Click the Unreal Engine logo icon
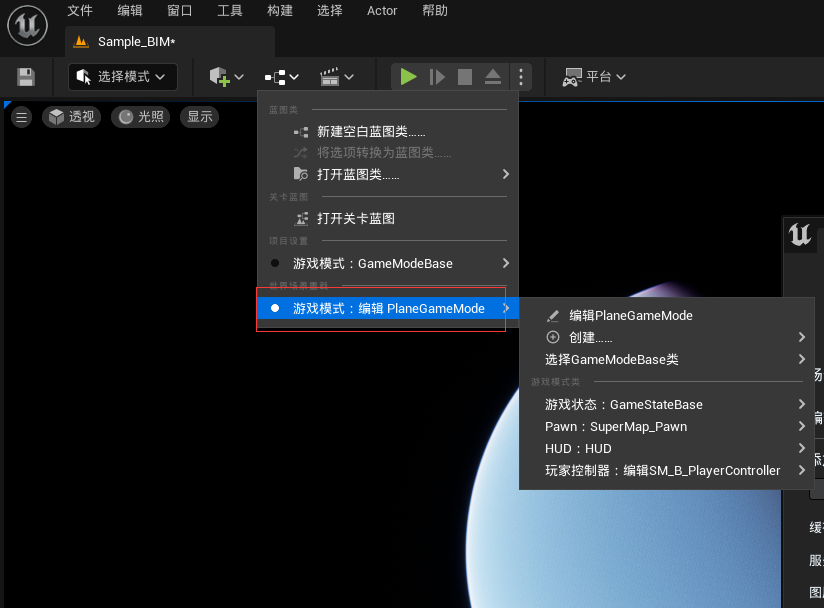The image size is (824, 608). click(x=27, y=25)
